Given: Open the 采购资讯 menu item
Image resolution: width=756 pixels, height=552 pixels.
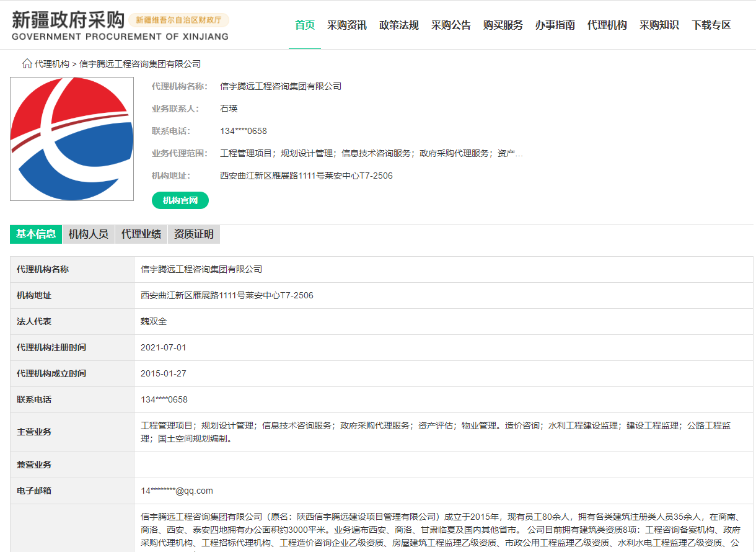Looking at the screenshot, I should pyautogui.click(x=346, y=25).
